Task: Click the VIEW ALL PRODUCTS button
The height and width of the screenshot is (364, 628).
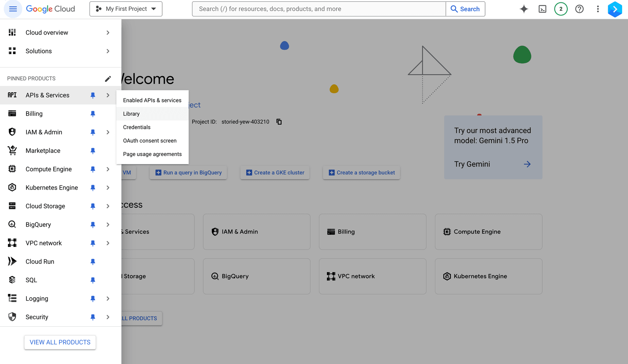Action: pyautogui.click(x=60, y=342)
